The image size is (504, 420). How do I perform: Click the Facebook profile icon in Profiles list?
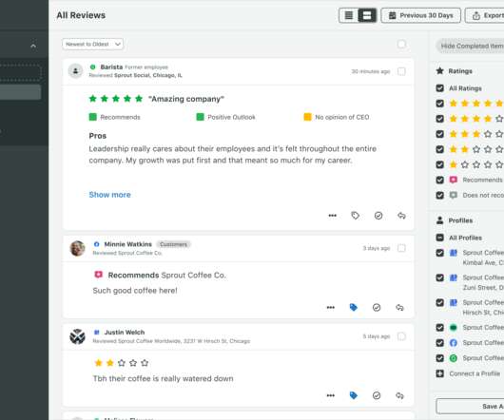pos(454,343)
